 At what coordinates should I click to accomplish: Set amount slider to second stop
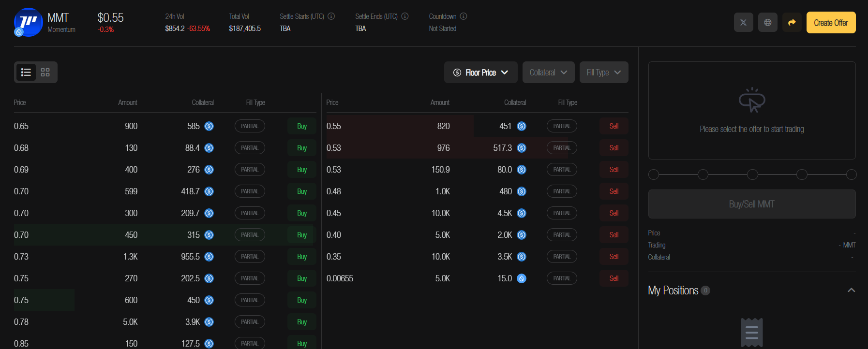pyautogui.click(x=703, y=174)
